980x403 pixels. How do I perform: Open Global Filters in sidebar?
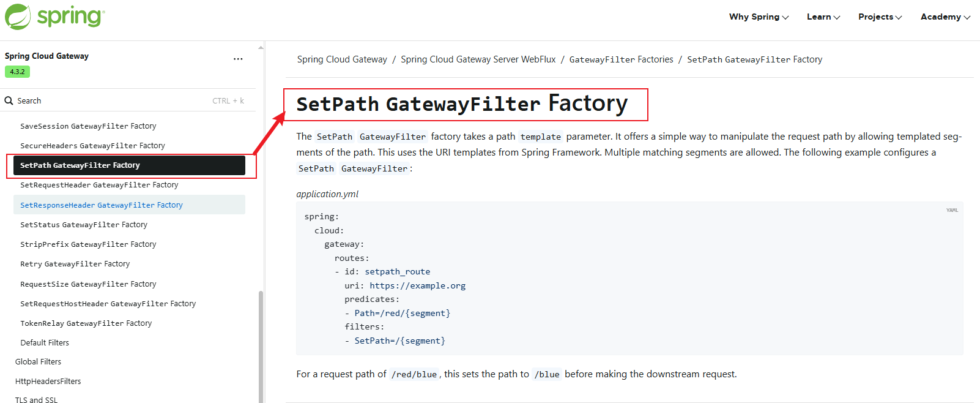point(38,361)
